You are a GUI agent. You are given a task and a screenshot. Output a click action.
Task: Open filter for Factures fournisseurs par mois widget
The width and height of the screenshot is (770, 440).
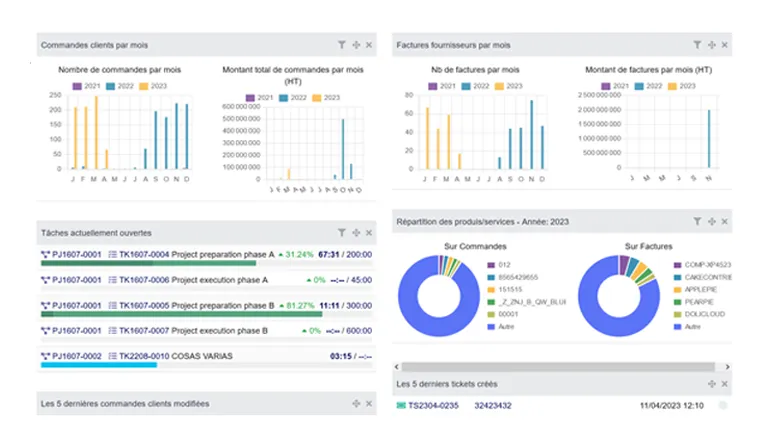point(697,45)
